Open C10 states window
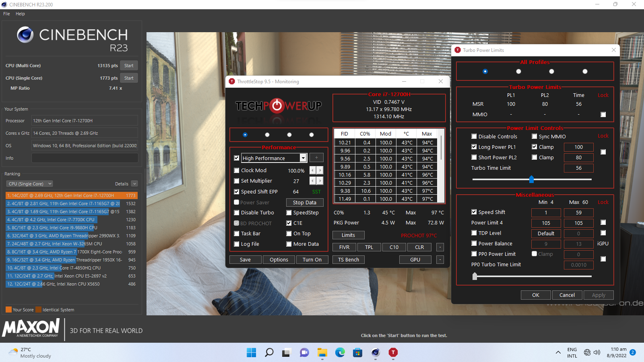Viewport: 644px width, 362px height. (x=394, y=247)
